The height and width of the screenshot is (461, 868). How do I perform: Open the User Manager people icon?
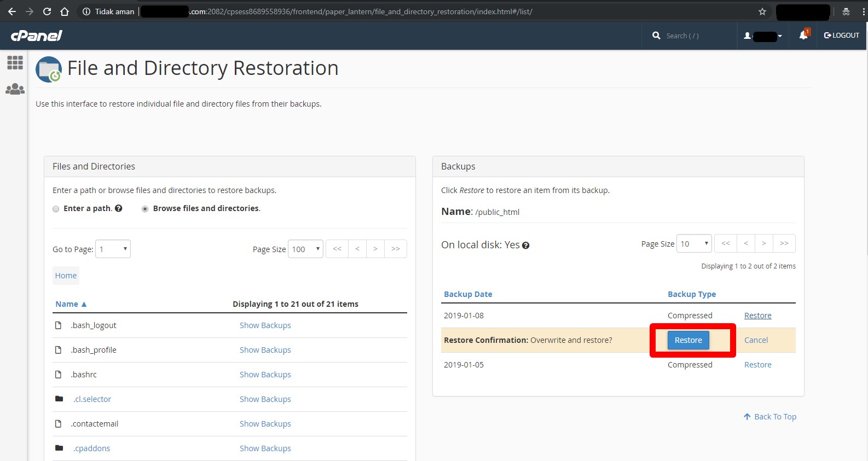coord(15,89)
